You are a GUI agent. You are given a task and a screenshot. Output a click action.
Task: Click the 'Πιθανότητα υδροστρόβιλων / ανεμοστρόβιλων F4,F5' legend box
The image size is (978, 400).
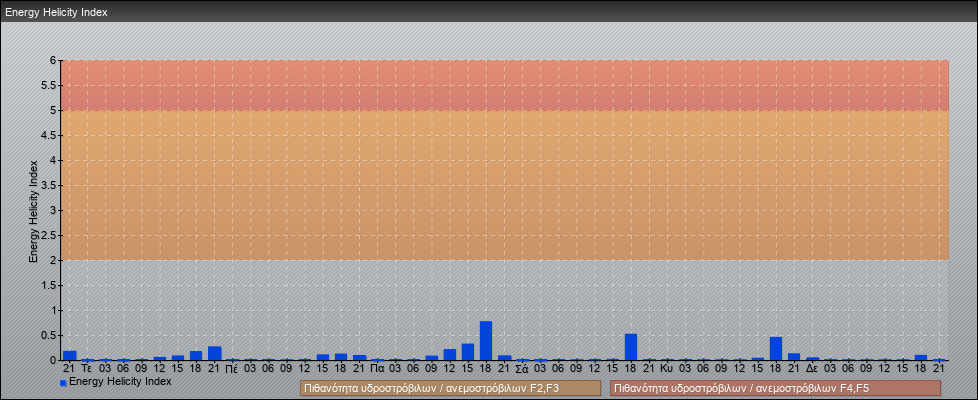click(x=775, y=388)
